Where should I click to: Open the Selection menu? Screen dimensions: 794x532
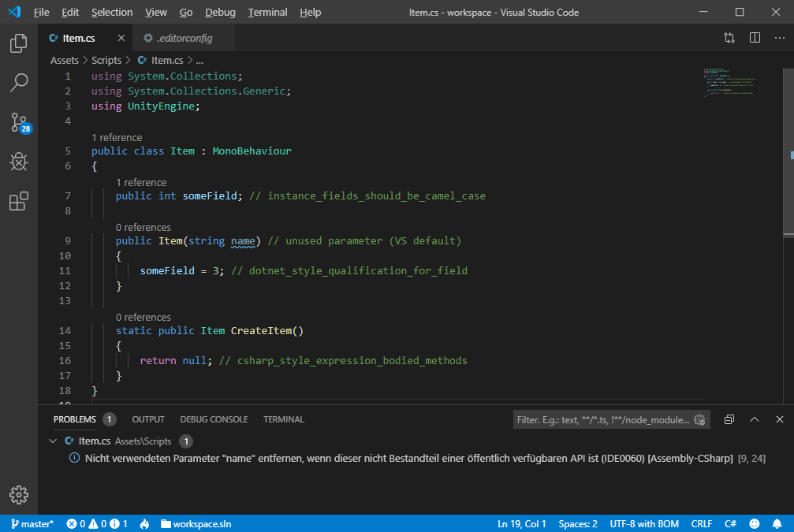point(112,12)
